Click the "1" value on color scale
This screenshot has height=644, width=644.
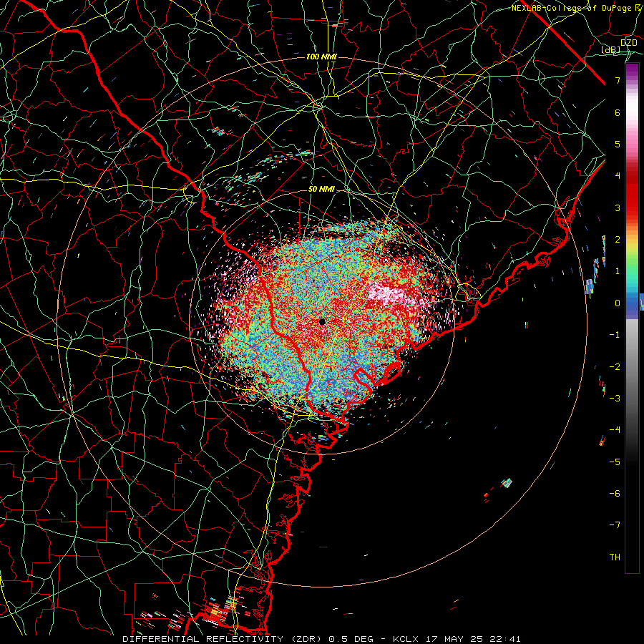[x=618, y=271]
